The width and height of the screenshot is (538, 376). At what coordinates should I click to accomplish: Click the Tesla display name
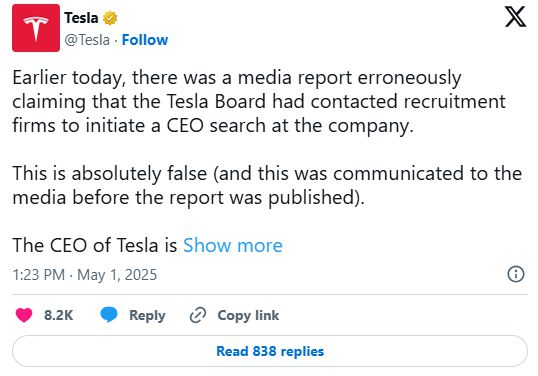[x=81, y=18]
